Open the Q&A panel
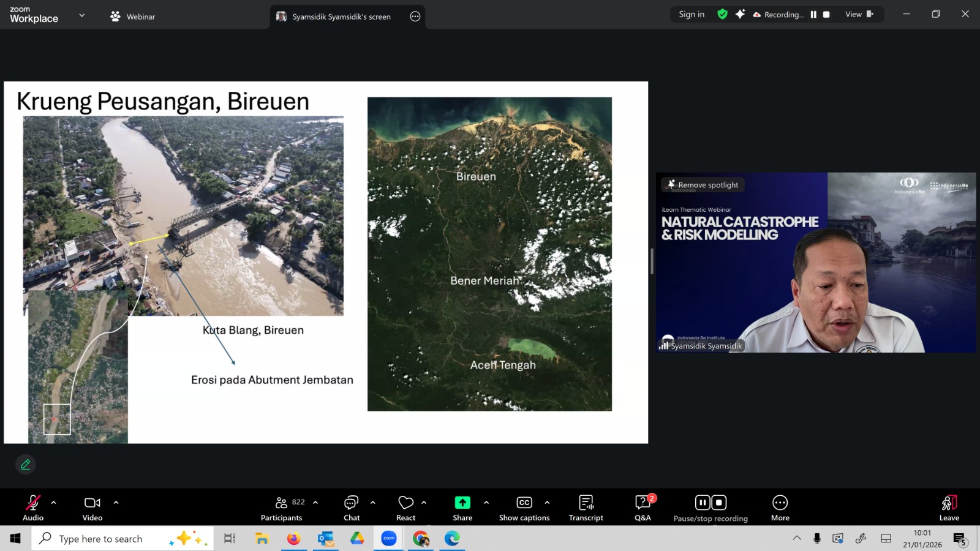 point(643,503)
